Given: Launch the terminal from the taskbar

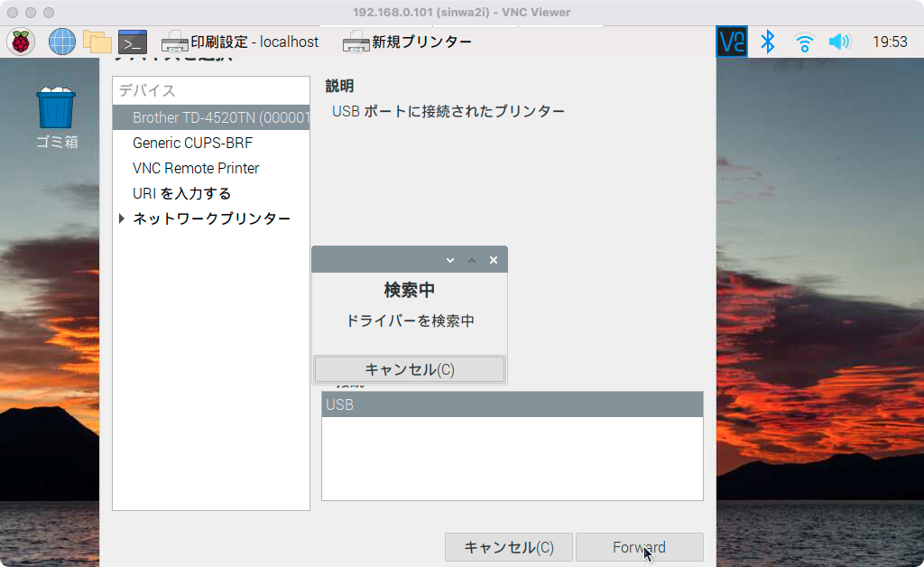Looking at the screenshot, I should point(132,42).
